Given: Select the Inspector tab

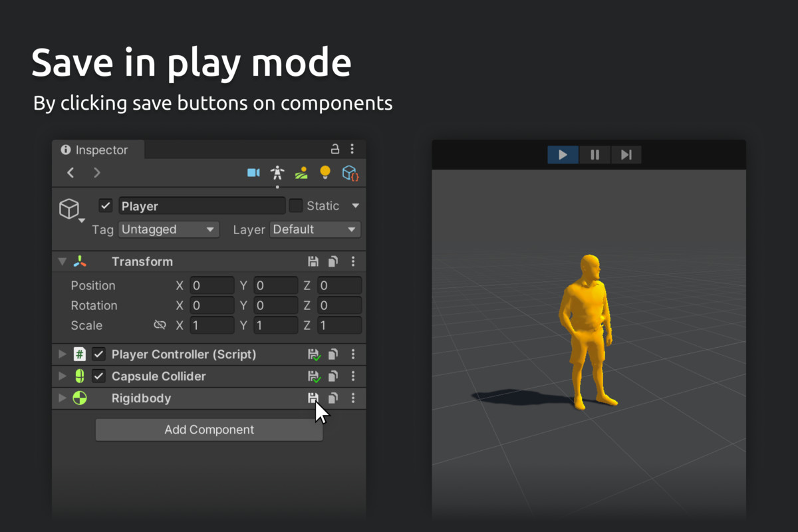Looking at the screenshot, I should [98, 150].
